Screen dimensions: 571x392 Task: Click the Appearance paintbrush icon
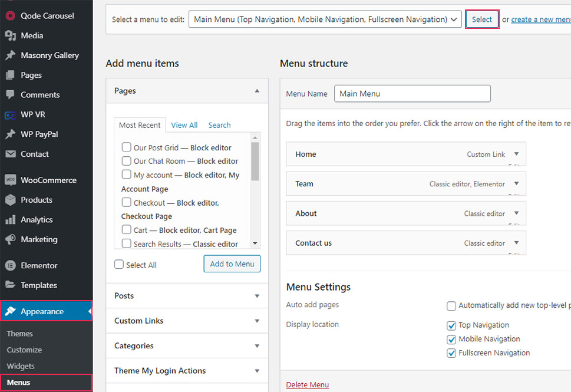(x=11, y=311)
